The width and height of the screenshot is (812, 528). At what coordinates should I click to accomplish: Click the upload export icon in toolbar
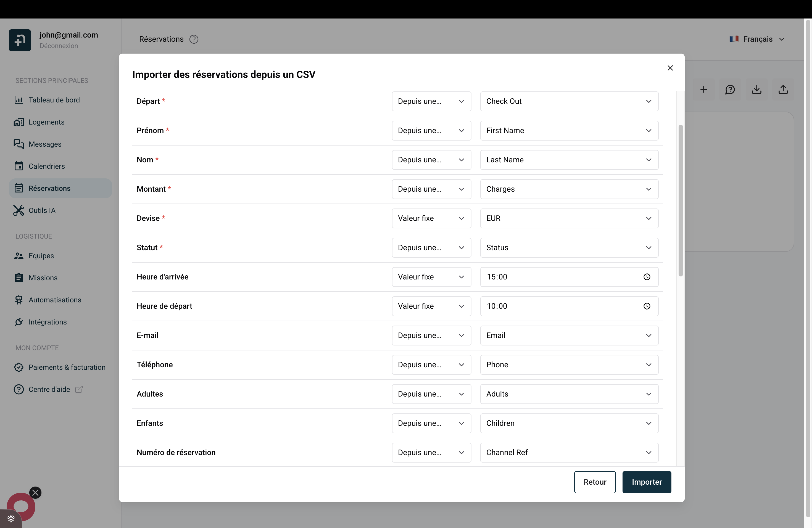(783, 90)
